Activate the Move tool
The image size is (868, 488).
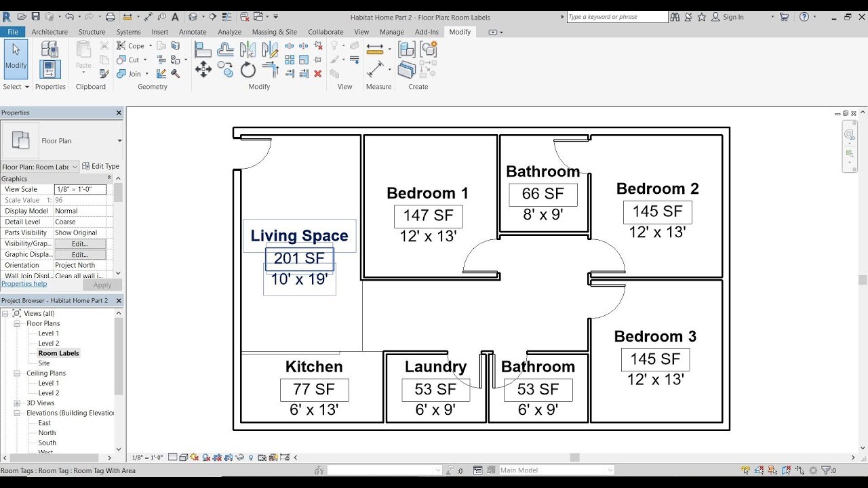[x=203, y=69]
